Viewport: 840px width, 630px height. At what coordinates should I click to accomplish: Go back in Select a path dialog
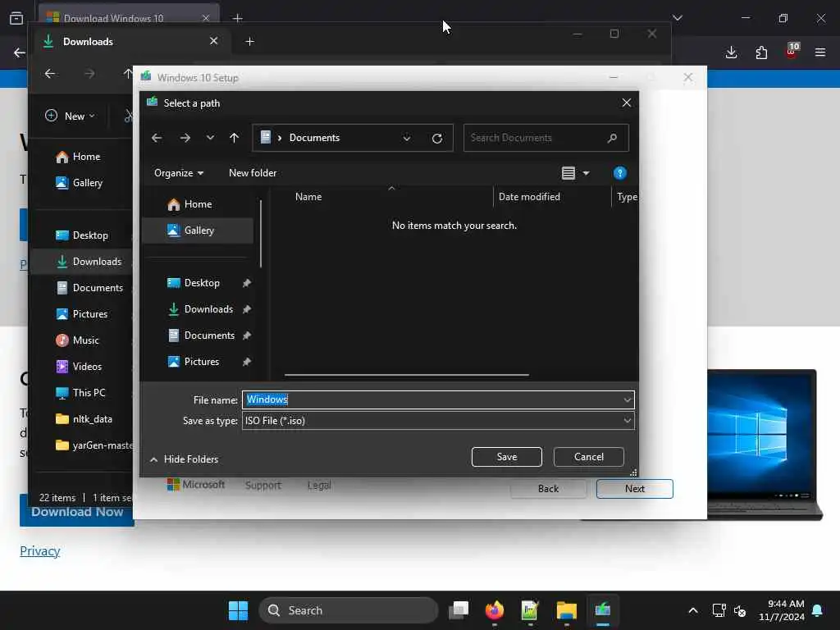click(157, 138)
